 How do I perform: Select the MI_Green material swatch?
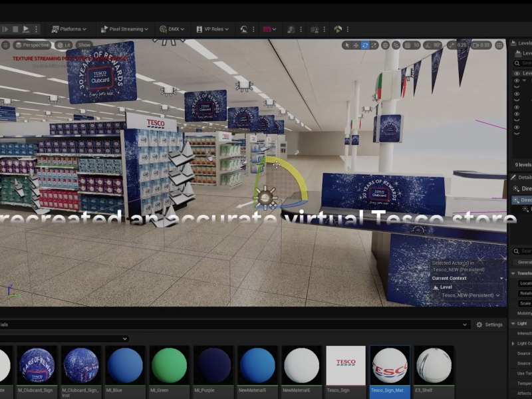click(x=169, y=366)
